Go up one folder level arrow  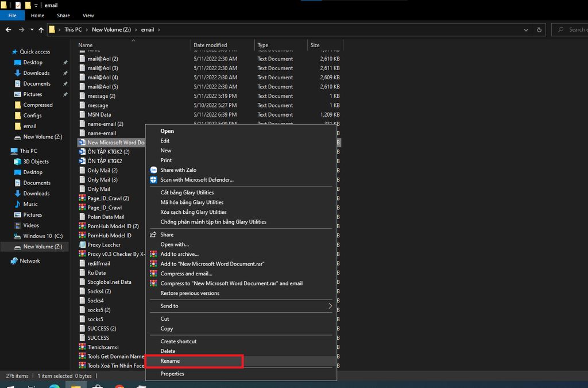tap(41, 30)
